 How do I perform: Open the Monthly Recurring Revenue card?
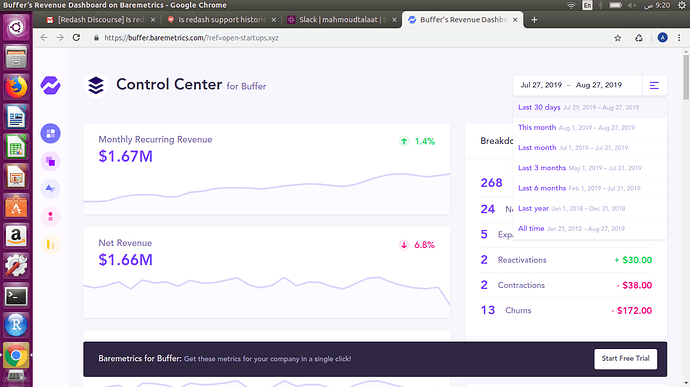click(x=267, y=169)
